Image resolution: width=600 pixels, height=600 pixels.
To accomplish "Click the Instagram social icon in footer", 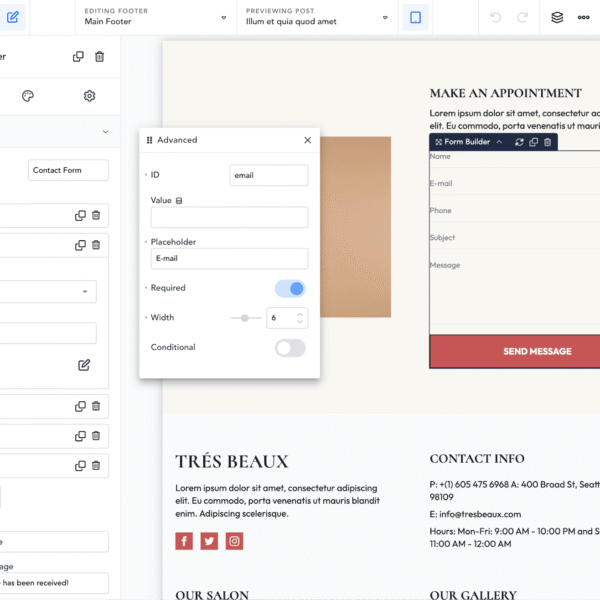I will (x=234, y=541).
